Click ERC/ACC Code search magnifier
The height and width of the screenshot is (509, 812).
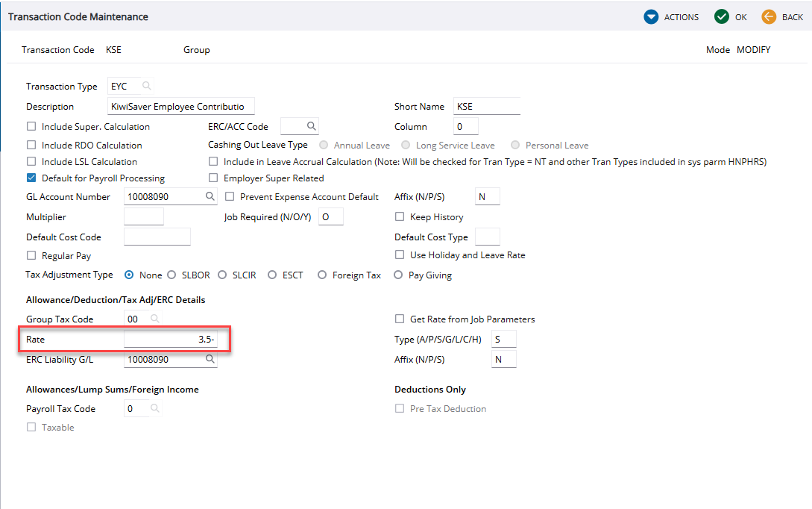tap(312, 126)
